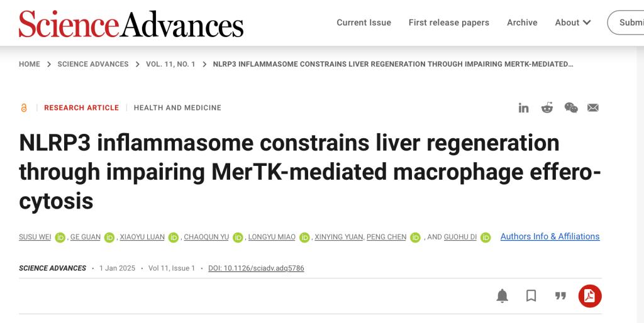Share article on LinkedIn
This screenshot has width=644, height=323.
(523, 108)
